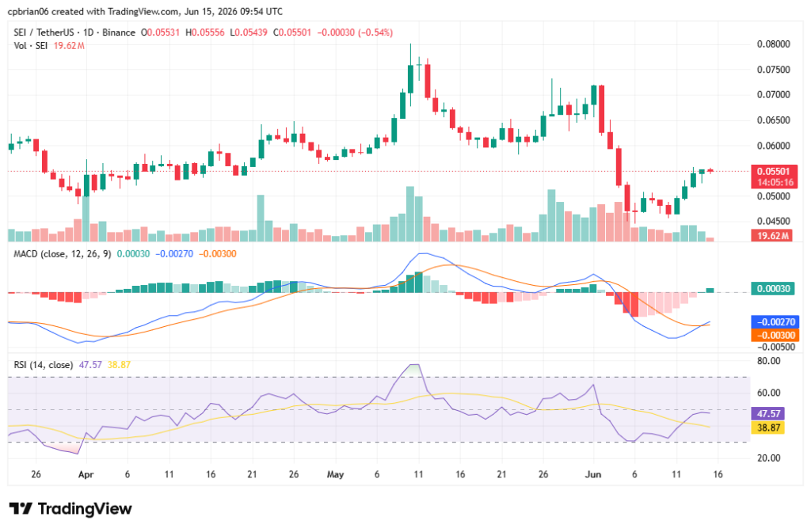Click the MACD histogram legend value 0.00030
Viewport: 811px width, 532px height.
133,254
